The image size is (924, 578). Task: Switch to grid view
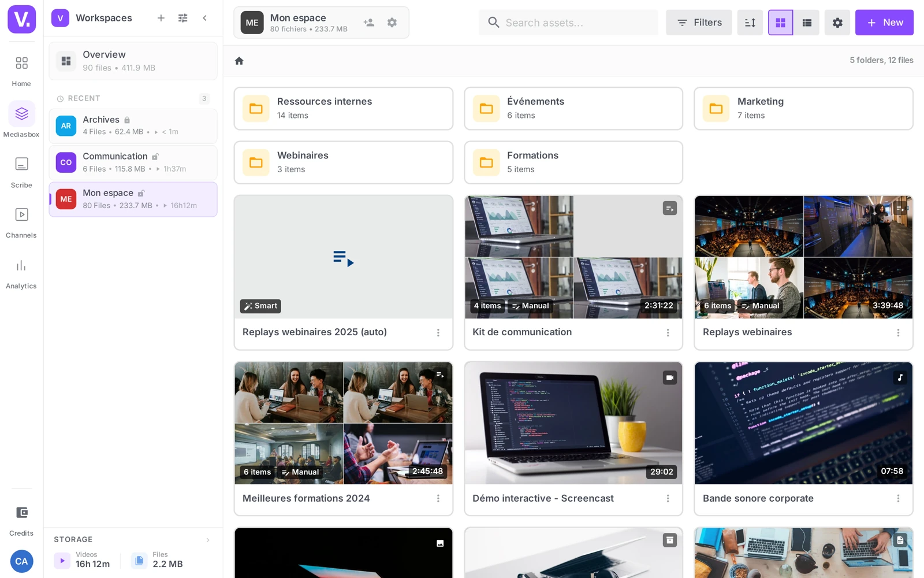[x=780, y=23]
